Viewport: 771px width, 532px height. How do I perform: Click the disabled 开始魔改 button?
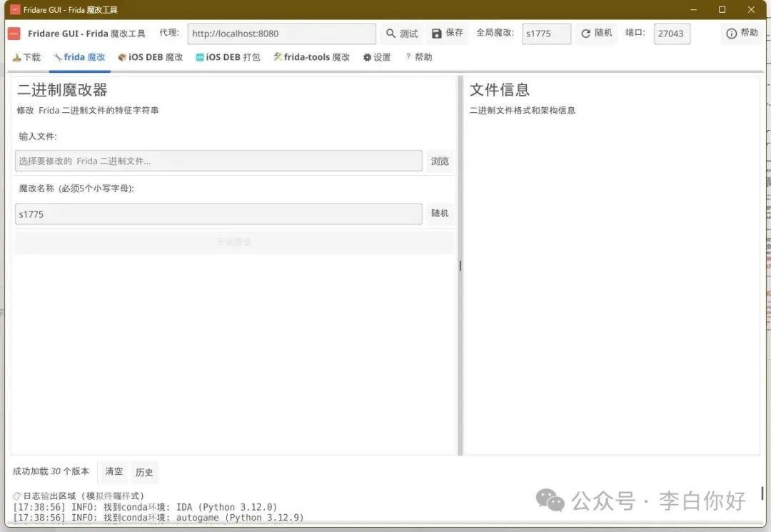click(233, 242)
